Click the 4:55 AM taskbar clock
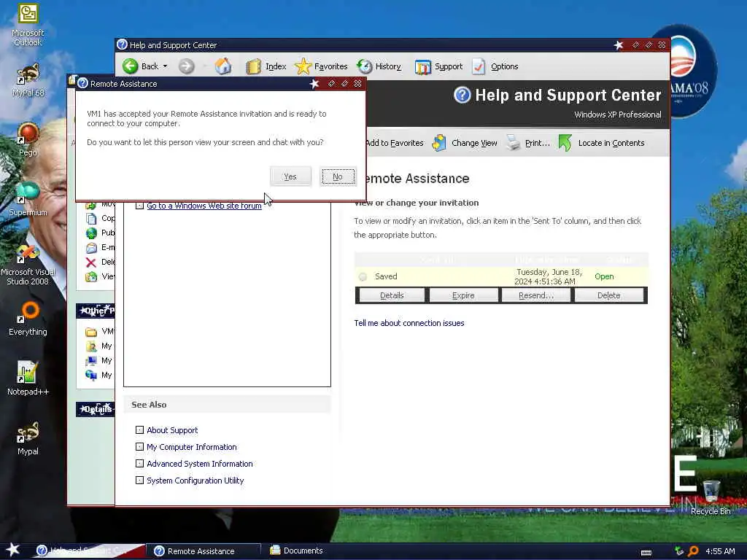 (720, 551)
